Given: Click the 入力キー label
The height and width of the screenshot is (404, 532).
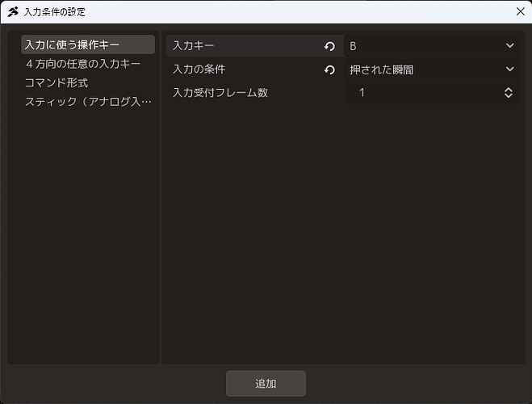Looking at the screenshot, I should pyautogui.click(x=194, y=45).
